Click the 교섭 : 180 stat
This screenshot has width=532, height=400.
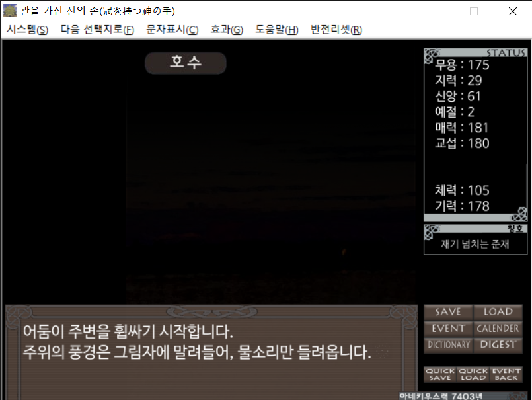pos(462,143)
